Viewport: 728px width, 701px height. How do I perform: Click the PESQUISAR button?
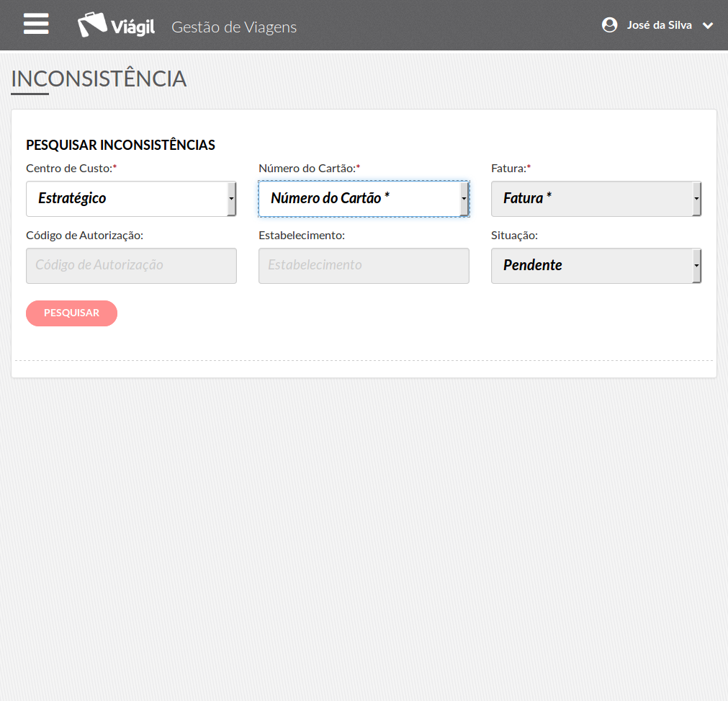click(x=71, y=313)
